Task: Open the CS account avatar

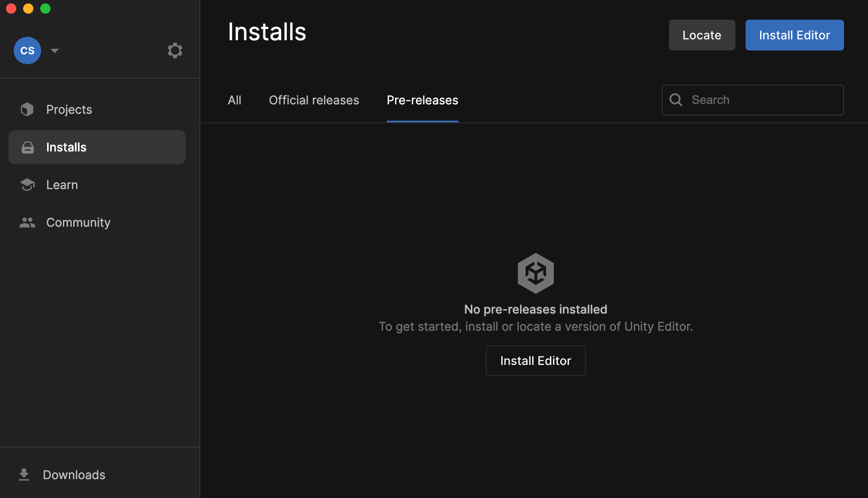Action: tap(27, 50)
